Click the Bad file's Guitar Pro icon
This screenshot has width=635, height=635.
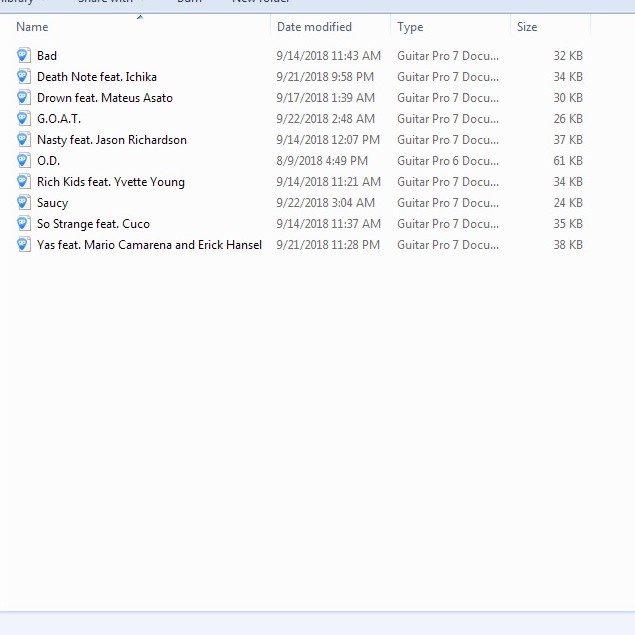pyautogui.click(x=24, y=55)
